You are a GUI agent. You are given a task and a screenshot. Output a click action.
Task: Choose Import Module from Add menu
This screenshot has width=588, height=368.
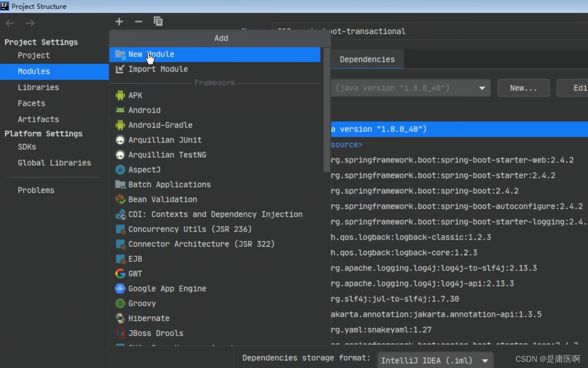215,69
